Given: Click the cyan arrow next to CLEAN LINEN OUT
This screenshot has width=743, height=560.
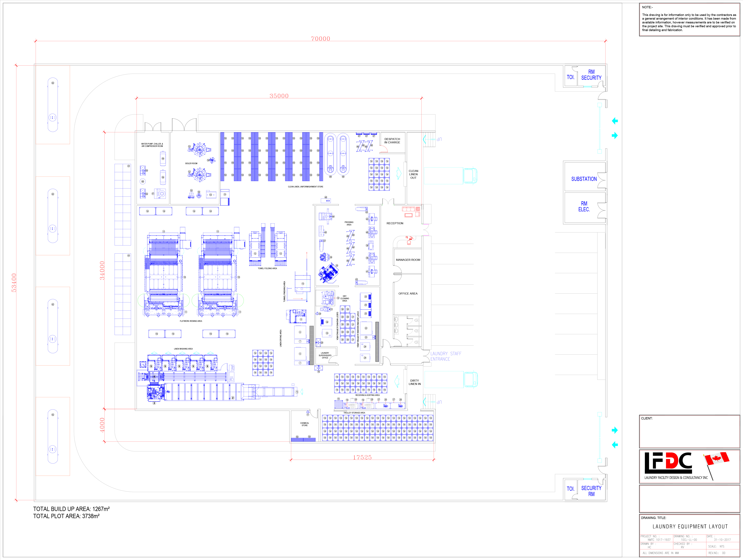Looking at the screenshot, I should point(399,173).
